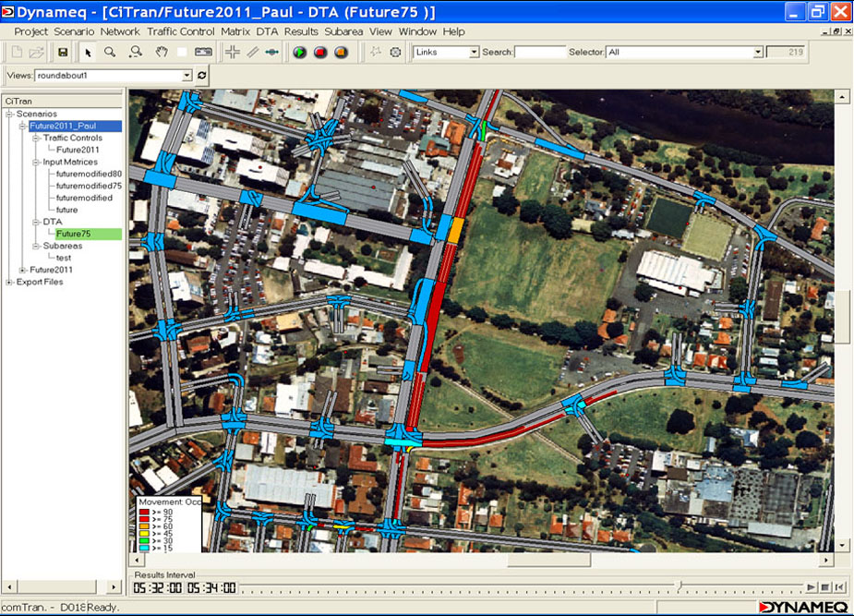Activate the Pan (hand) tool

click(x=162, y=52)
